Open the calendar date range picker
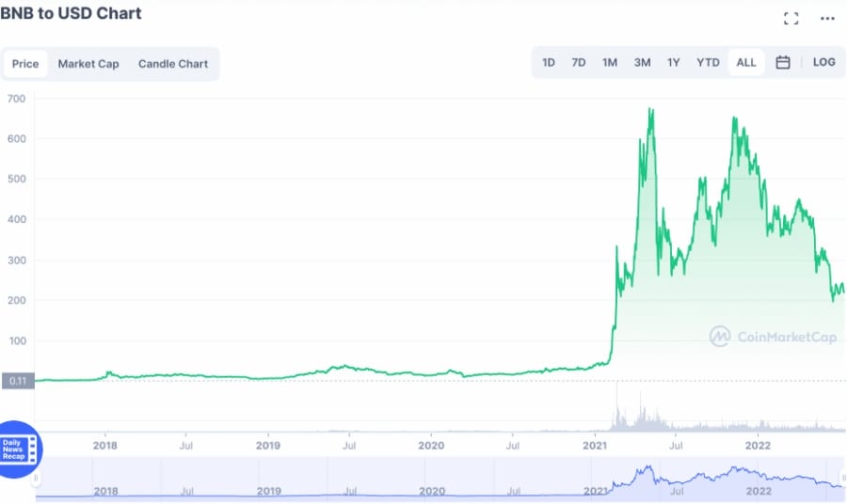Image resolution: width=847 pixels, height=504 pixels. (782, 63)
